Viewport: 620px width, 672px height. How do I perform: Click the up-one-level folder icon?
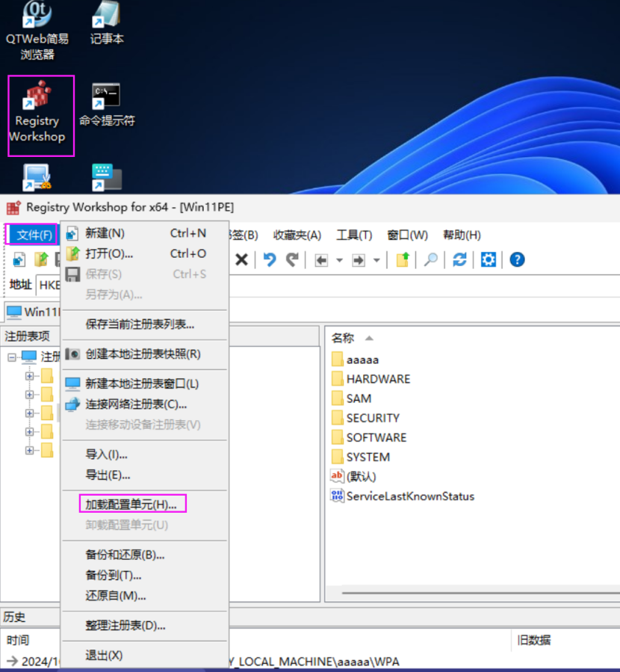403,259
